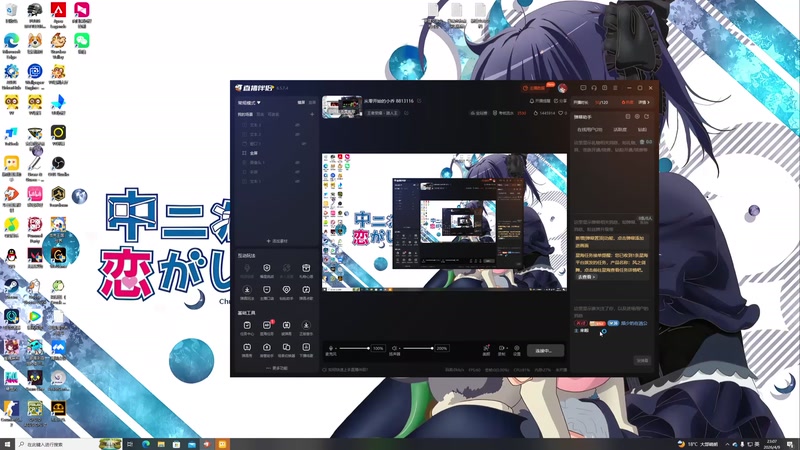Add a new scene with the plus icon

pyautogui.click(x=312, y=114)
